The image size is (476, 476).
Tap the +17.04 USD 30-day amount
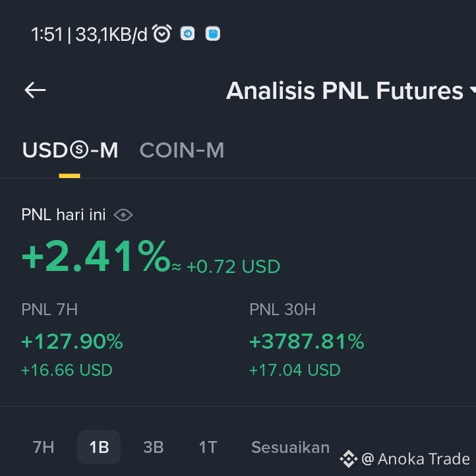(295, 370)
